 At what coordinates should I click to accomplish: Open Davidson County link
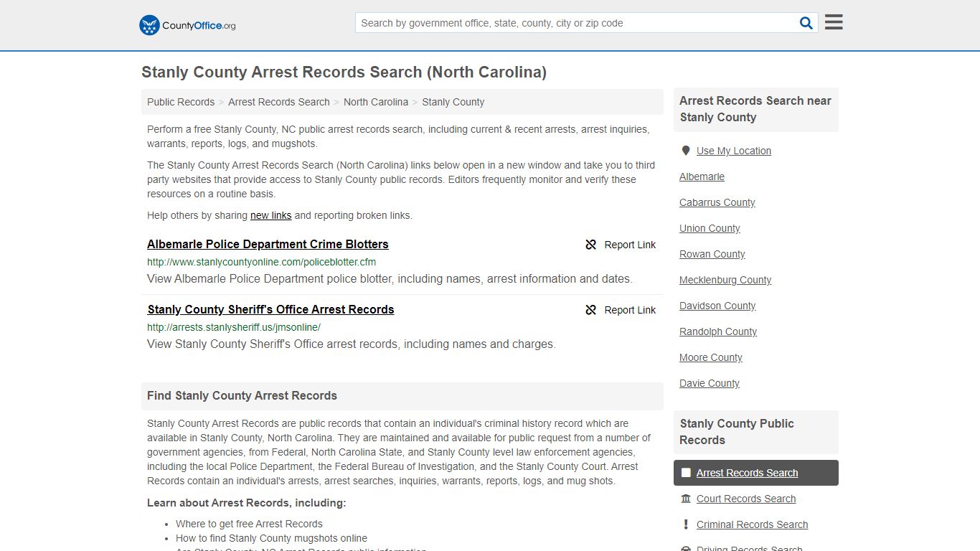[x=717, y=306]
